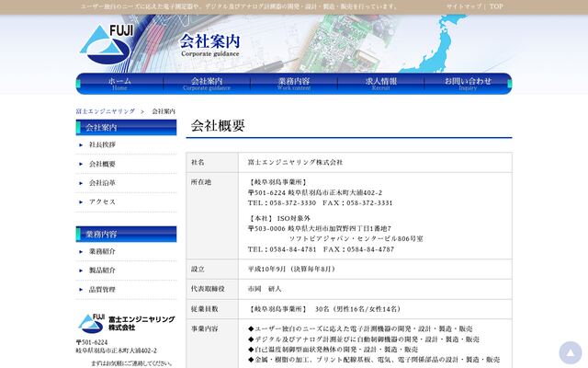Open the 品質管理 sidebar link

point(102,290)
